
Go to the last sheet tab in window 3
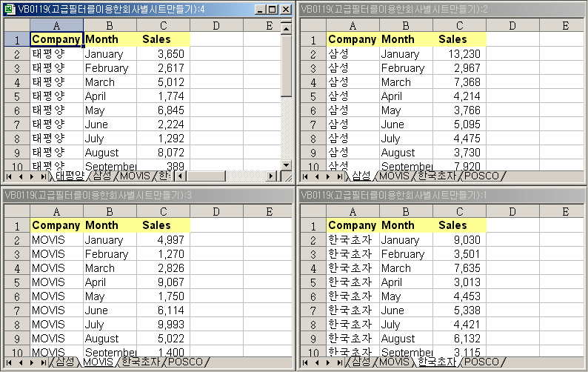pyautogui.click(x=44, y=362)
